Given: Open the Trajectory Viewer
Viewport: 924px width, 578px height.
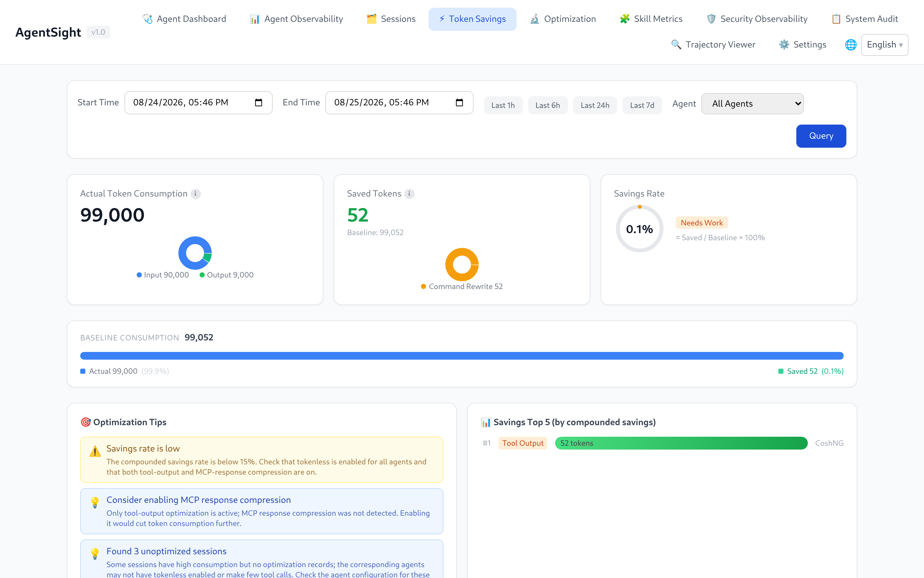Looking at the screenshot, I should point(713,45).
